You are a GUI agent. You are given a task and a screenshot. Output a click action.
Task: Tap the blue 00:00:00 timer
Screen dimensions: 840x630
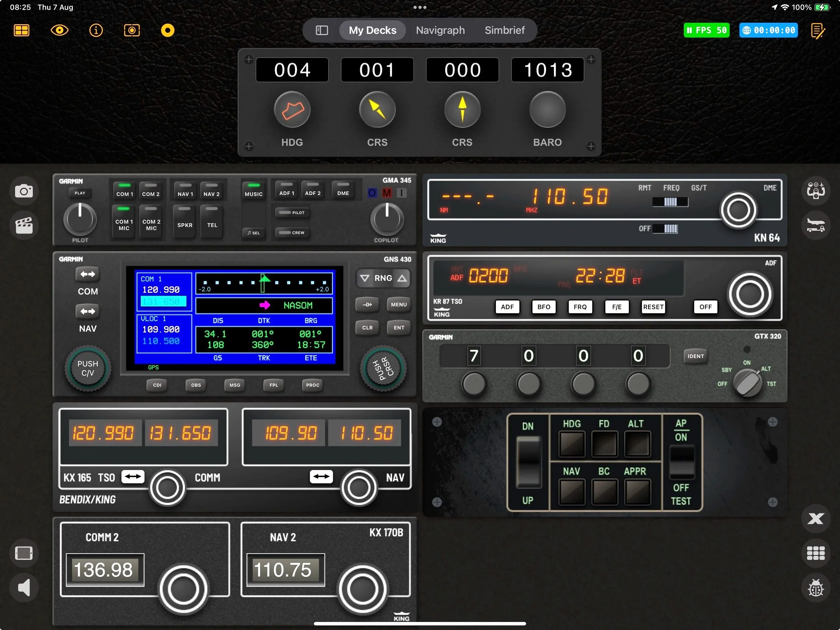tap(768, 30)
